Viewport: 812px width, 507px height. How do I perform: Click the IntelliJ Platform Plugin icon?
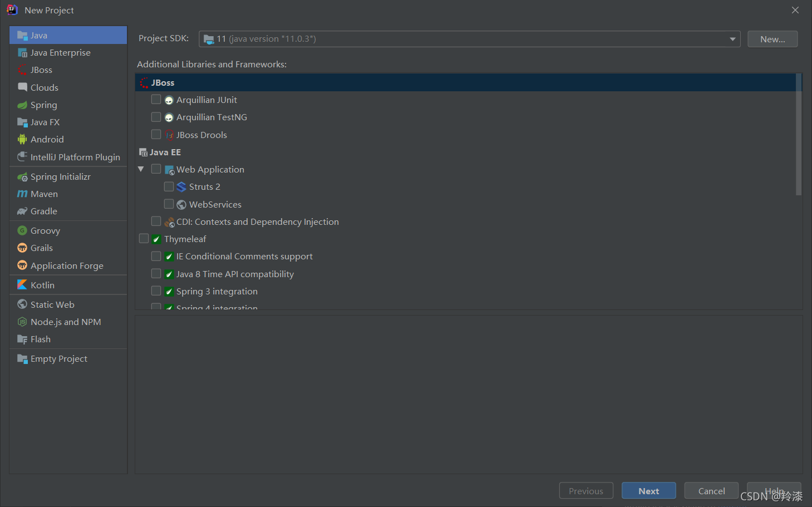22,157
